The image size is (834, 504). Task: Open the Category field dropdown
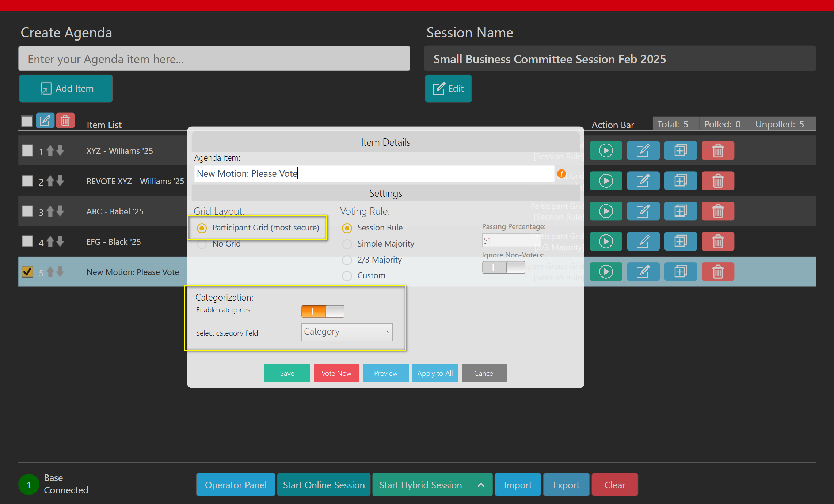tap(347, 332)
